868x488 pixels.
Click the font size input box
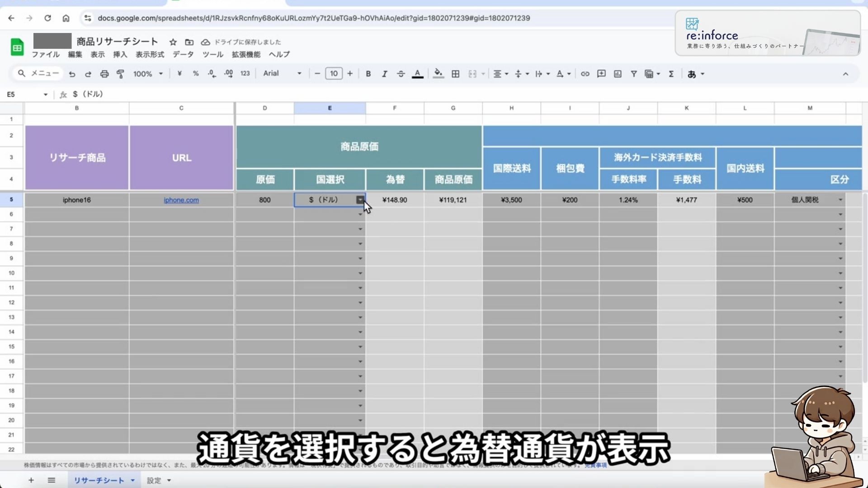334,73
